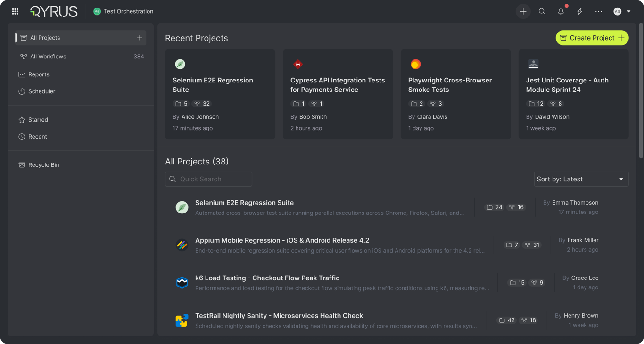Screen dimensions: 644x344
Task: Click the All Projects (38) heading
Action: [x=197, y=162]
